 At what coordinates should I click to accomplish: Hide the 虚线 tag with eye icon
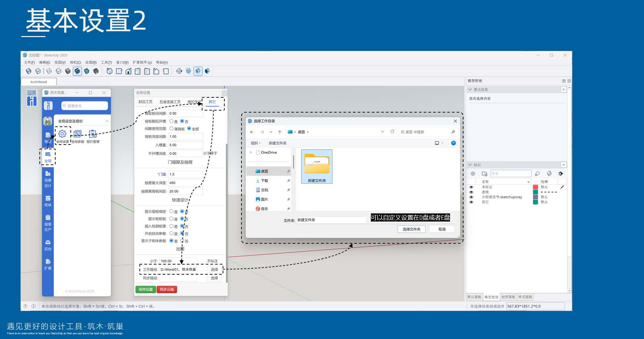[x=471, y=192]
